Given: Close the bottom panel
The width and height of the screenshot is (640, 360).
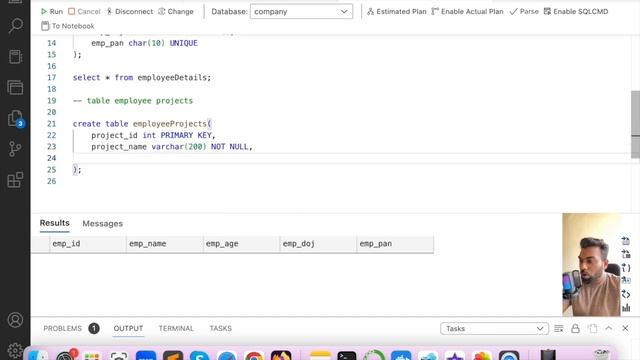Looking at the screenshot, I should 625,328.
